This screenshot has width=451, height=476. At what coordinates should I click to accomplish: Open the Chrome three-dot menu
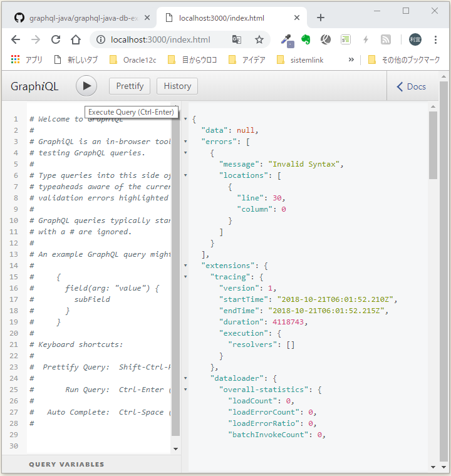coord(435,39)
